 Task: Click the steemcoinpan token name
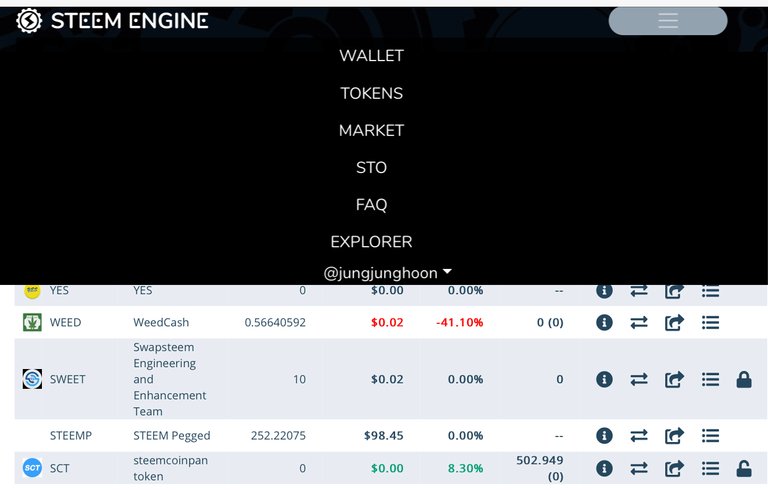point(170,468)
